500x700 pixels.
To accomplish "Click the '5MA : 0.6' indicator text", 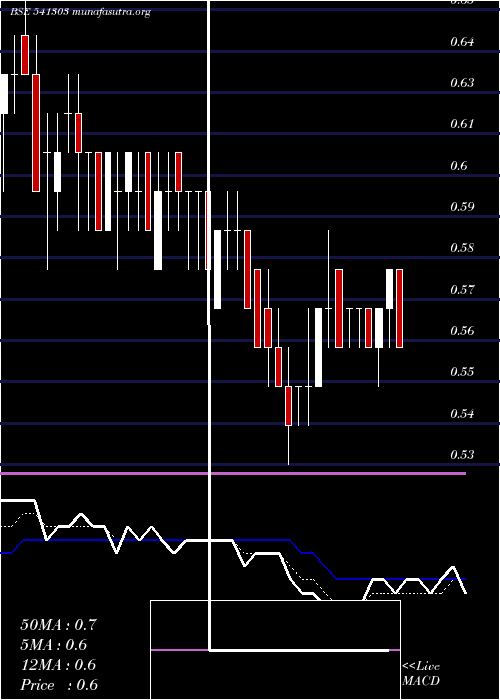I will (x=54, y=645).
